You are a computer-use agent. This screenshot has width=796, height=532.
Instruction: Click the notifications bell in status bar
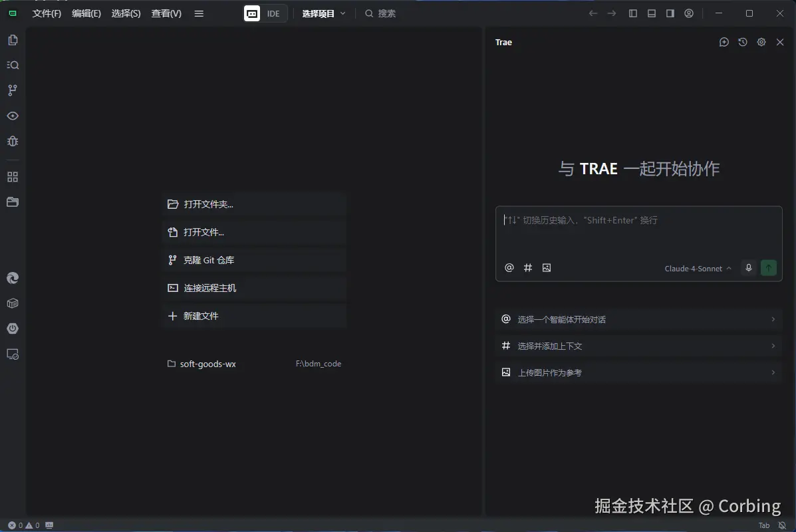782,526
